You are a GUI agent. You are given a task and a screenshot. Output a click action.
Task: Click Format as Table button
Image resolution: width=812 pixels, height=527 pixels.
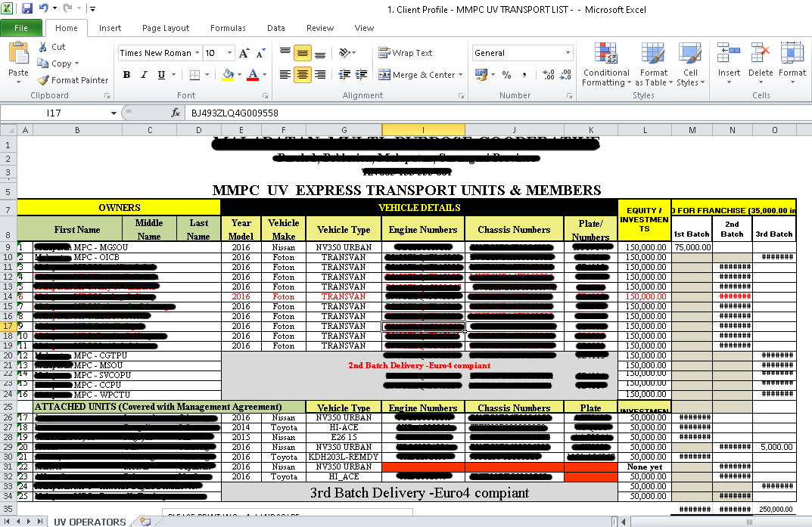coord(654,65)
